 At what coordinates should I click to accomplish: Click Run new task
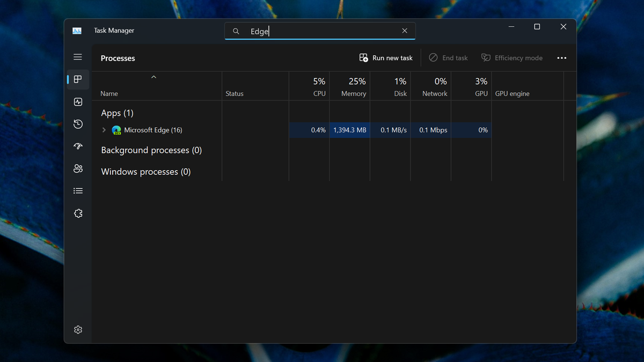tap(385, 57)
